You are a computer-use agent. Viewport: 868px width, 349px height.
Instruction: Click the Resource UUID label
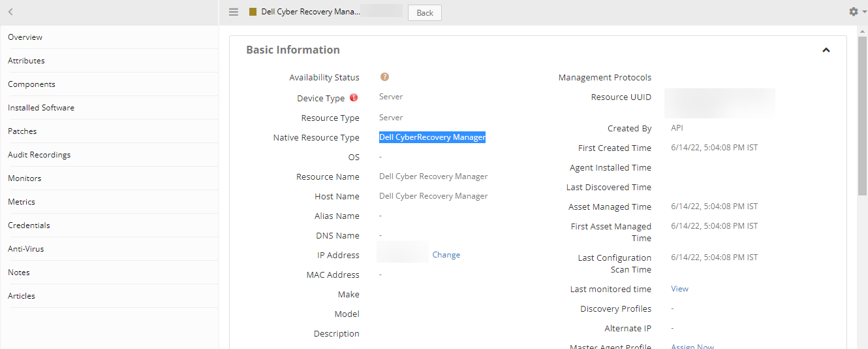coord(621,97)
